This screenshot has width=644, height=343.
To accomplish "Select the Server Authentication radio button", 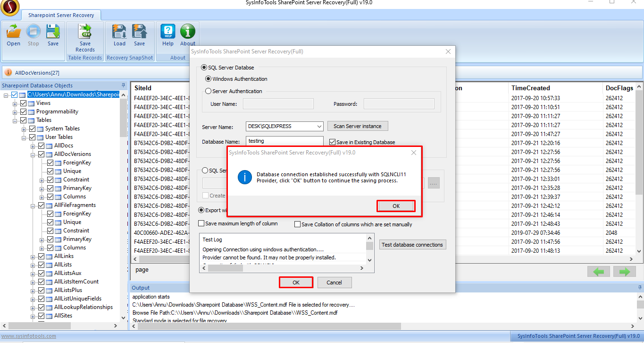I will (209, 91).
